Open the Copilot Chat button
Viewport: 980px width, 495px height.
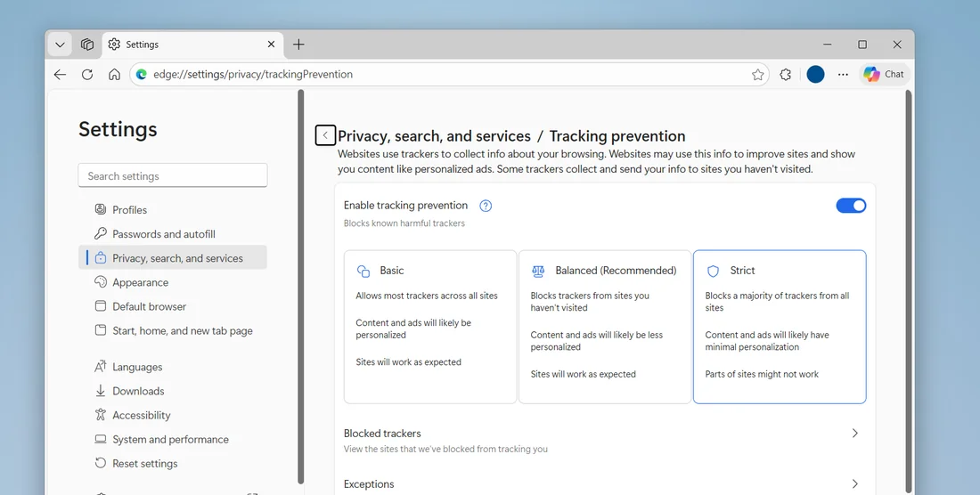[884, 74]
